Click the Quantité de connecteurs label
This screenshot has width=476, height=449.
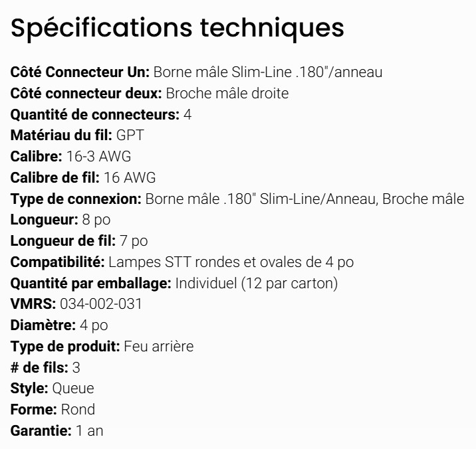(x=94, y=114)
